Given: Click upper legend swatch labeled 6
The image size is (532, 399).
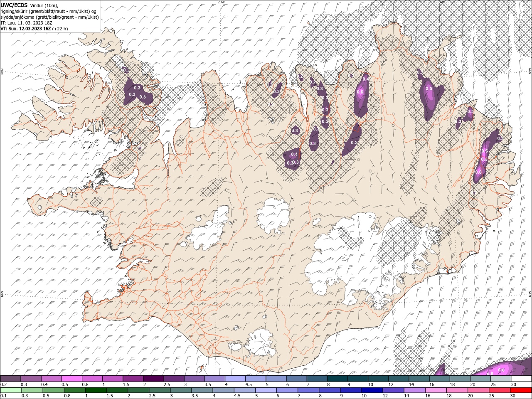Looking at the screenshot, I should pyautogui.click(x=296, y=379).
